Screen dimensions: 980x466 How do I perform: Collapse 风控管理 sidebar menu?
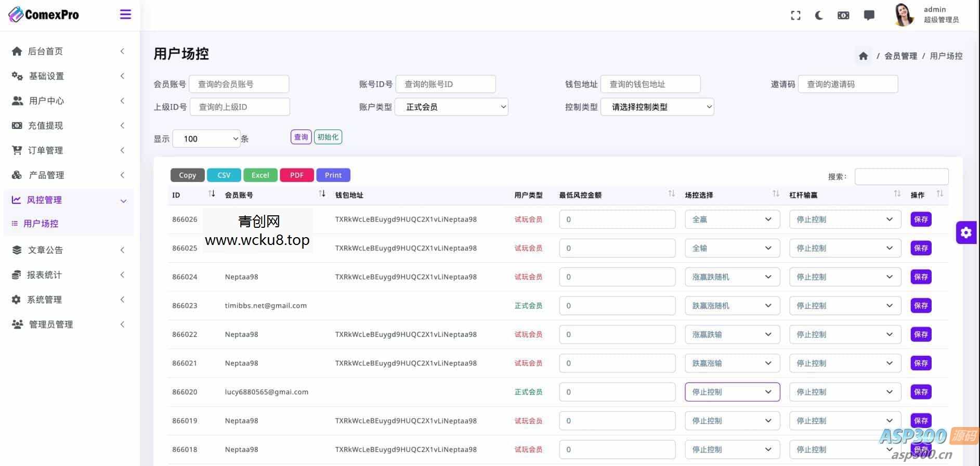68,200
